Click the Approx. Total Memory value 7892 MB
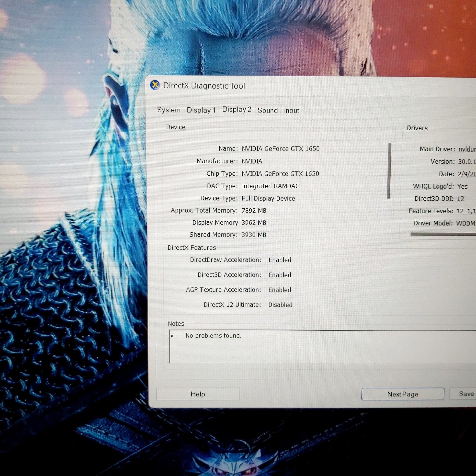This screenshot has height=476, width=476. 254,211
